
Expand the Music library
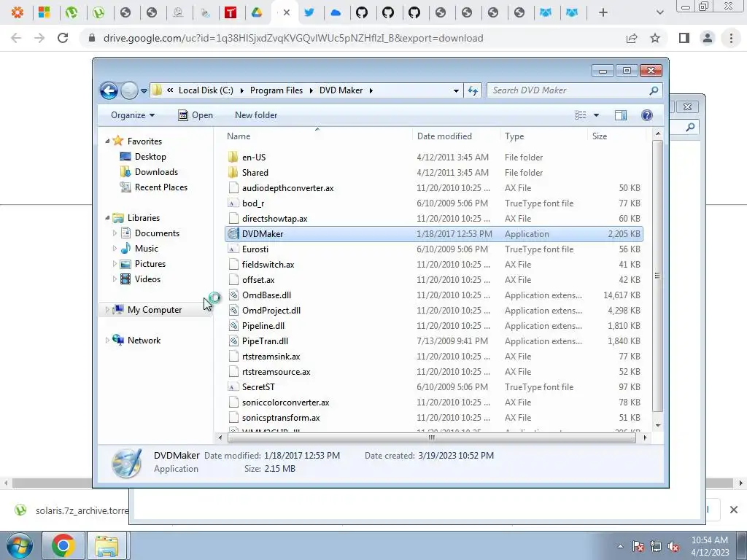pyautogui.click(x=115, y=249)
